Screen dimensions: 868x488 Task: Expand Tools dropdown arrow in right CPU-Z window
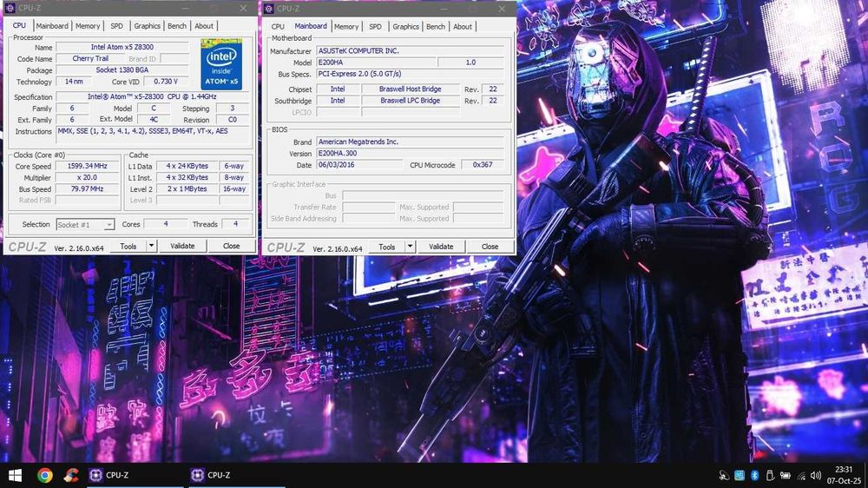(411, 247)
